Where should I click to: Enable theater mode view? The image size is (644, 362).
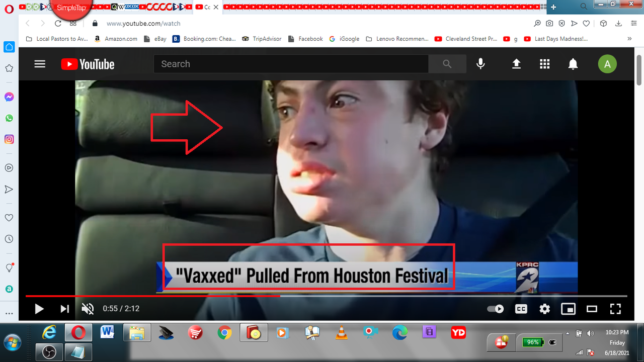tap(592, 309)
